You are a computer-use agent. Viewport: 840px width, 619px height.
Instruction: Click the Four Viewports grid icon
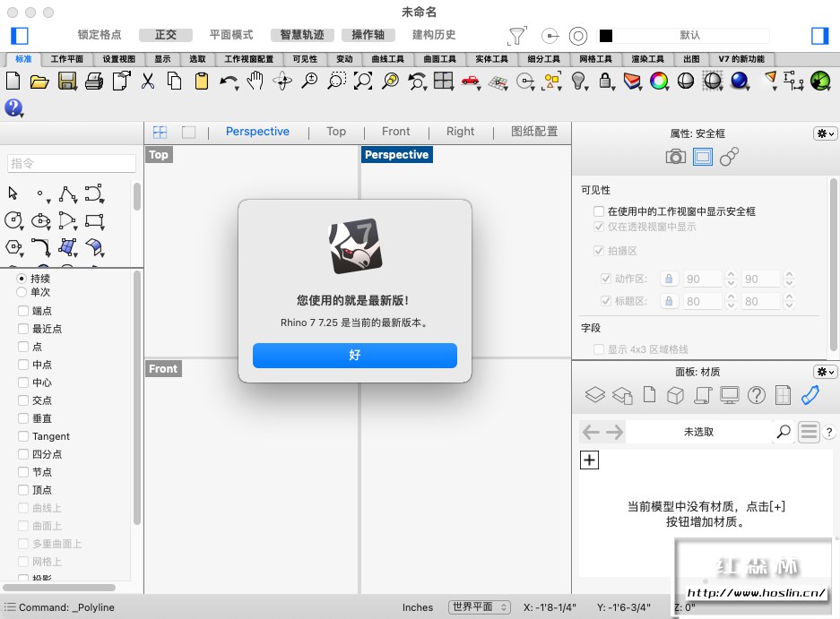pyautogui.click(x=443, y=81)
